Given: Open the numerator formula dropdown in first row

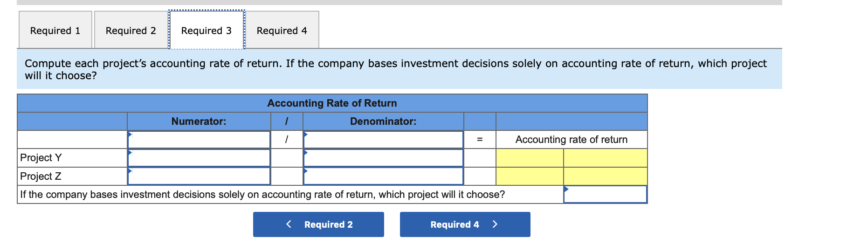Looking at the screenshot, I should point(199,140).
